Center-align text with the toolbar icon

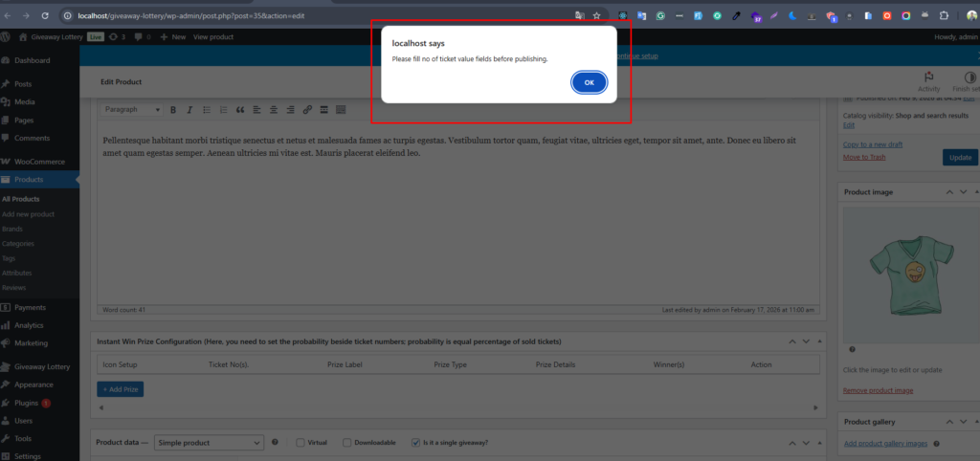pos(274,110)
